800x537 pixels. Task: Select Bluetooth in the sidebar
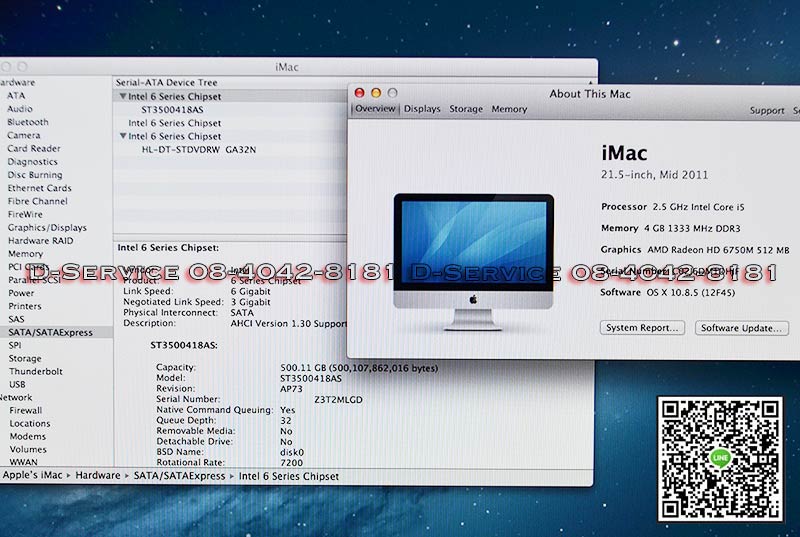(28, 122)
